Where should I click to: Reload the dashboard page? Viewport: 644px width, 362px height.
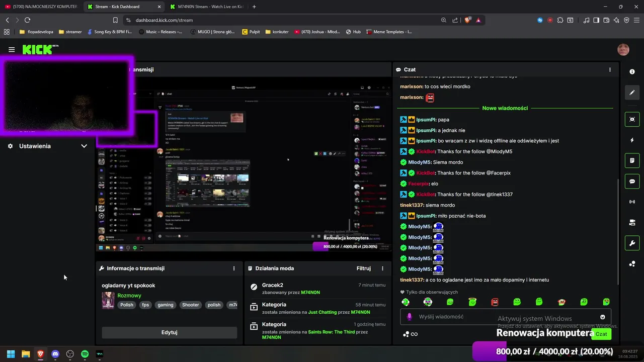click(27, 20)
